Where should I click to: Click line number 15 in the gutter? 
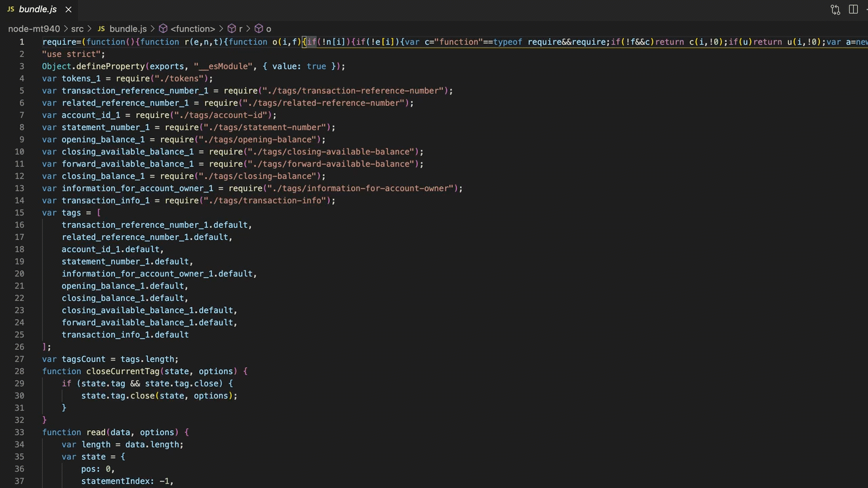click(x=19, y=213)
